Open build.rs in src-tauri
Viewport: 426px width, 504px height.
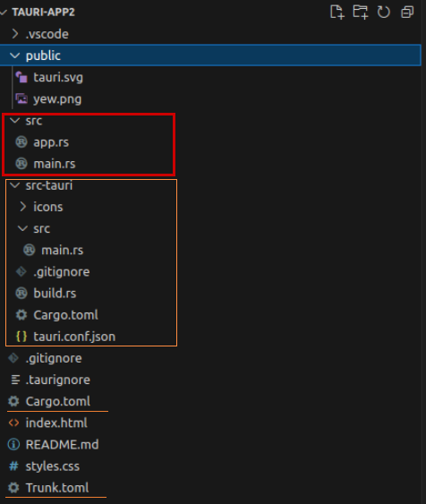click(55, 294)
